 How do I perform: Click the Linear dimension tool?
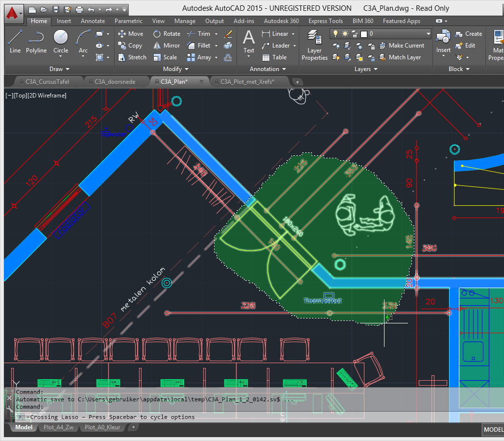point(275,34)
